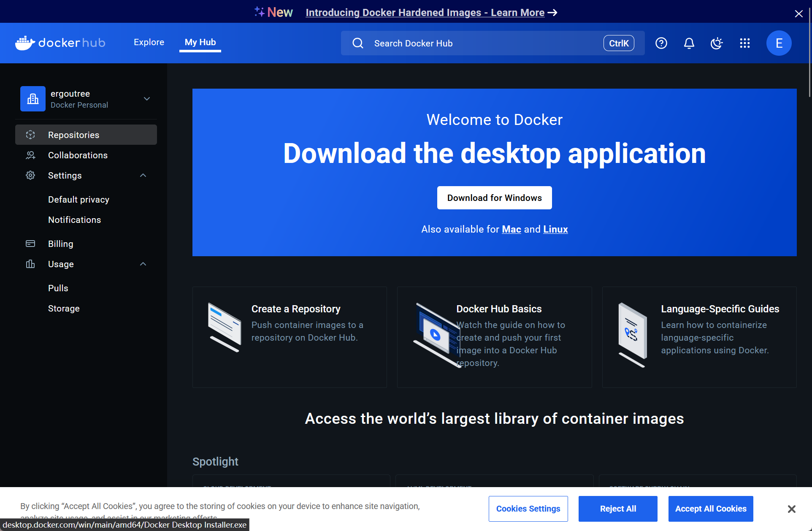Click the Repositories sidebar icon
The image size is (812, 531).
30,135
